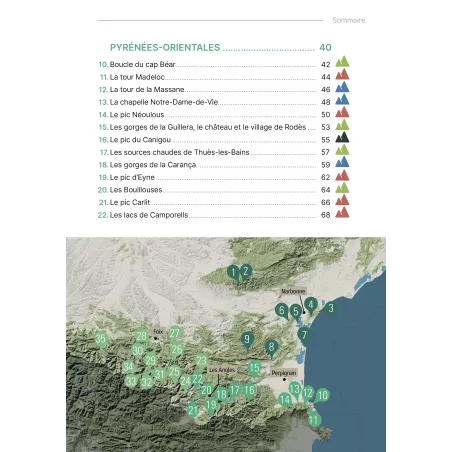Click map marker 27 near Foix
Screen dimensions: 452x452
[x=175, y=334]
